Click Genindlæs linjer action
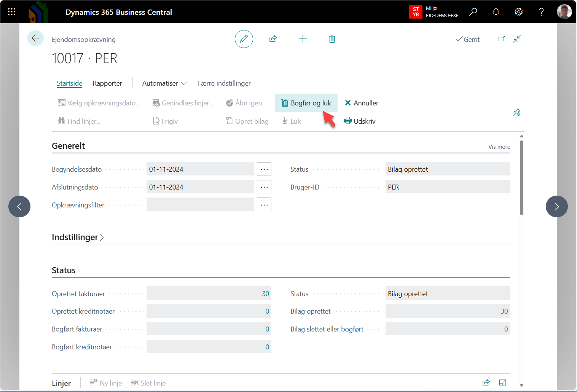 [183, 103]
